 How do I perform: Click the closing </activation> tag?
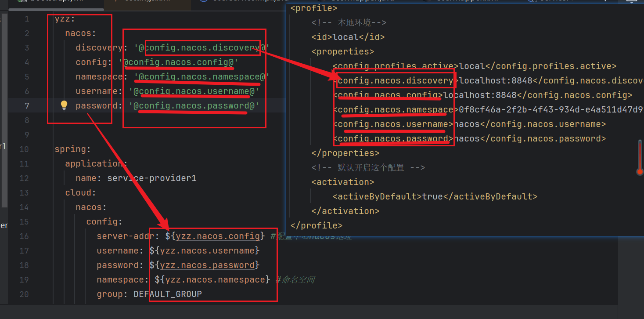coord(345,211)
